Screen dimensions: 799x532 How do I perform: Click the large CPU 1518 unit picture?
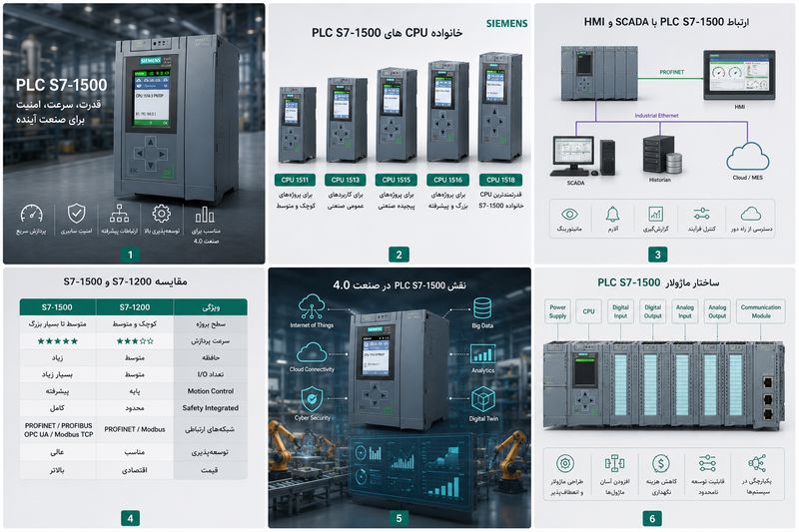pyautogui.click(x=500, y=109)
